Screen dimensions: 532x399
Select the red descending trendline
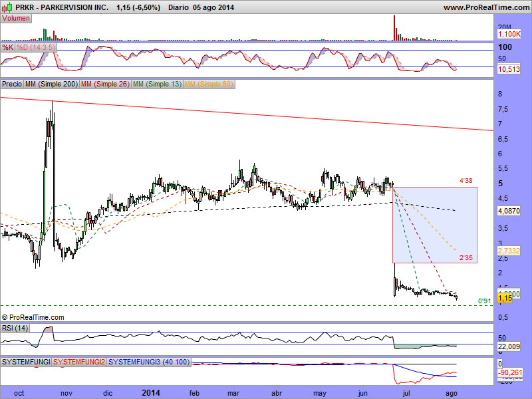(247, 114)
